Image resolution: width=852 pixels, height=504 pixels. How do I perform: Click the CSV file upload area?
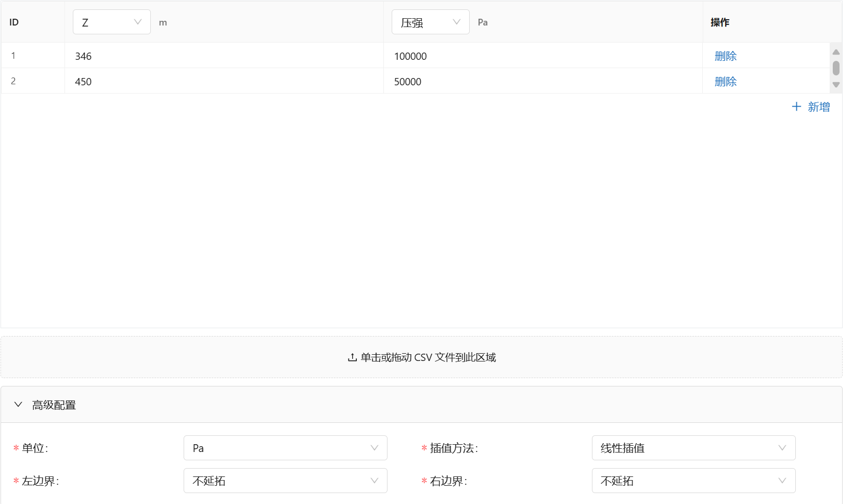click(421, 357)
